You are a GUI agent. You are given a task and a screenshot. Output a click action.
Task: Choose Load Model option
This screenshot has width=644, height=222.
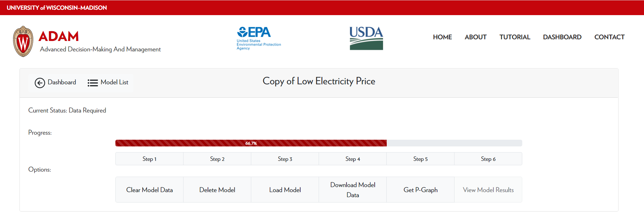(x=285, y=190)
